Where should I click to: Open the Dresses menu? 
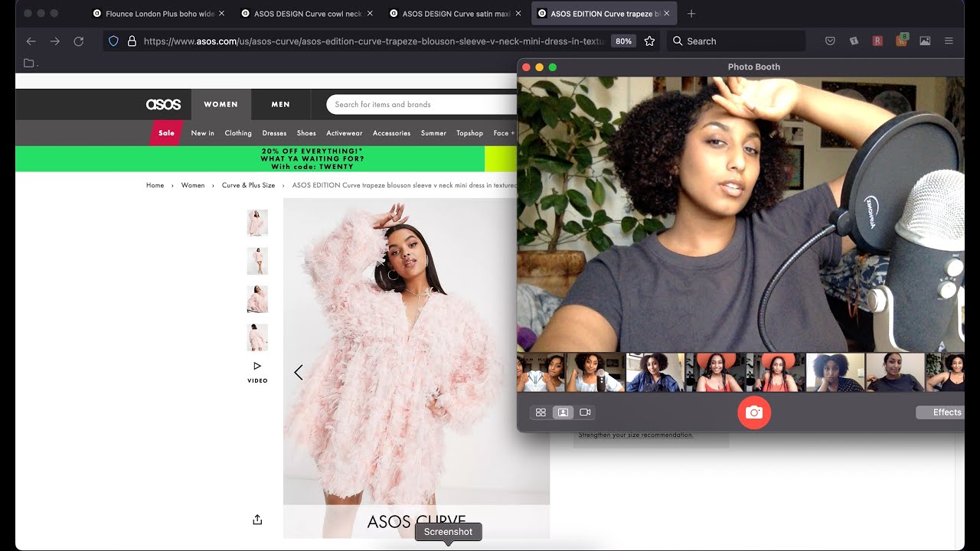(x=274, y=133)
